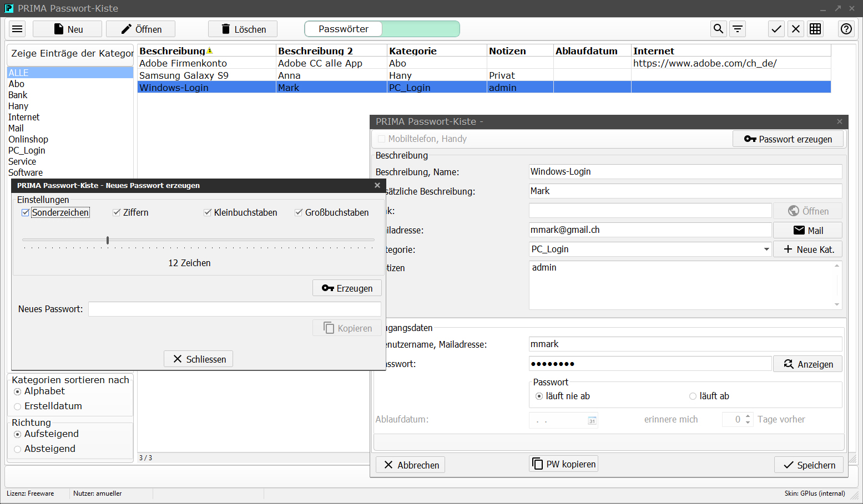Click the Adobe URL cell in the table
Image resolution: width=863 pixels, height=504 pixels.
pyautogui.click(x=731, y=63)
